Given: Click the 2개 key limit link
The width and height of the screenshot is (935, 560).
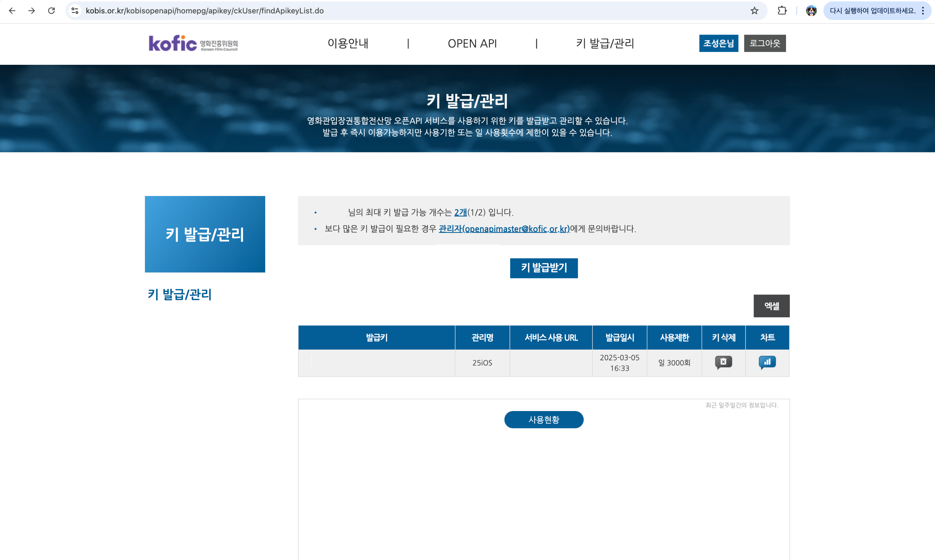Looking at the screenshot, I should coord(460,213).
